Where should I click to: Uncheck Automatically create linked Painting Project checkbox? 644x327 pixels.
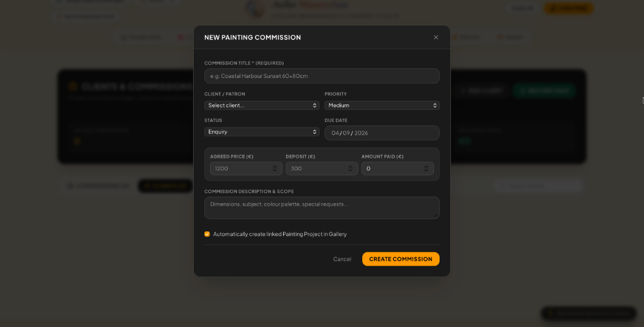pos(207,234)
